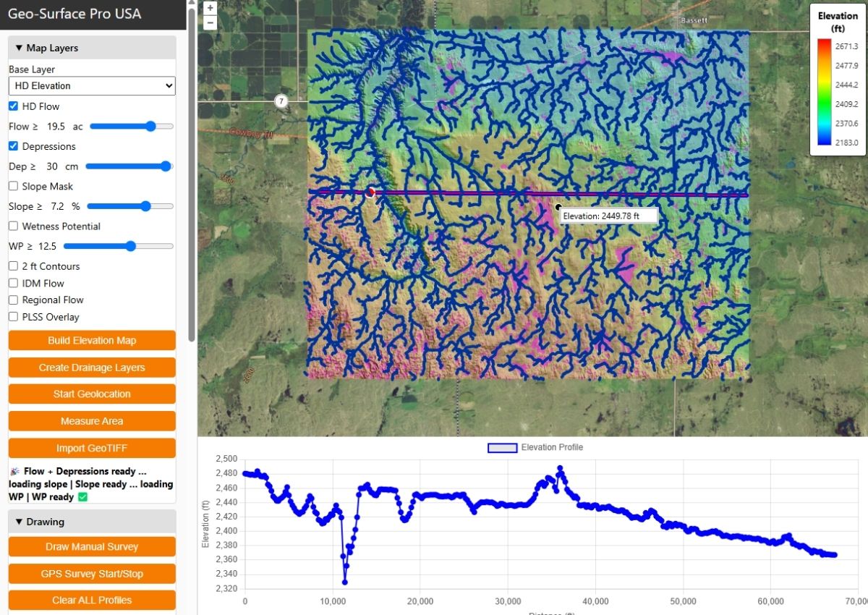Turn on 2 ft Contours layer
The image size is (868, 615).
[14, 266]
